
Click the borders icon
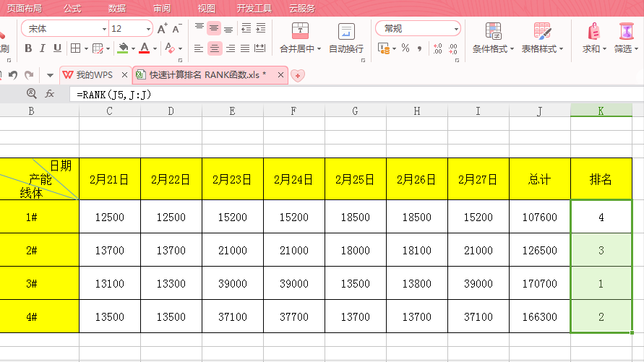[x=76, y=48]
